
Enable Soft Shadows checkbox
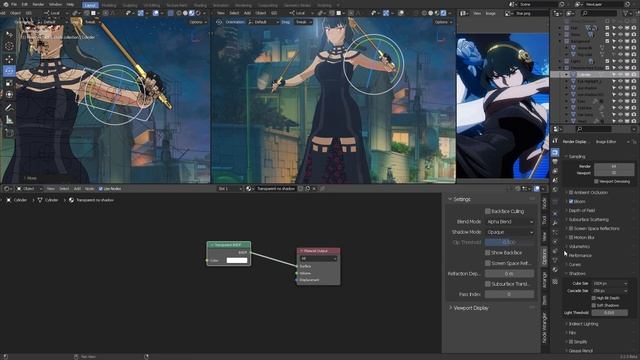tap(593, 305)
